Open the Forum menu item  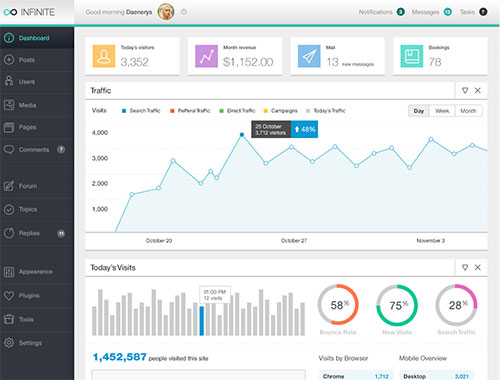click(x=37, y=186)
